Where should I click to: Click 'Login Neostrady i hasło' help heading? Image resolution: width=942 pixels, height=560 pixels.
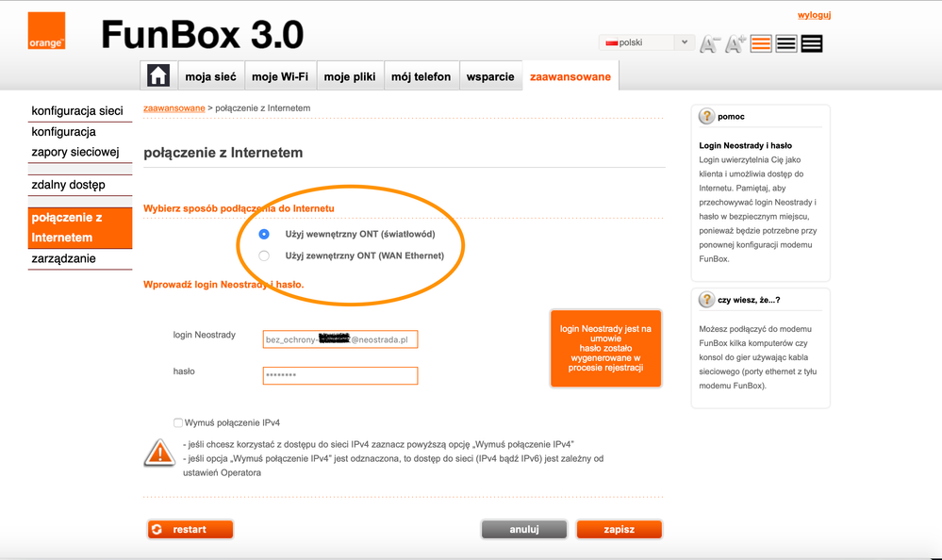746,145
